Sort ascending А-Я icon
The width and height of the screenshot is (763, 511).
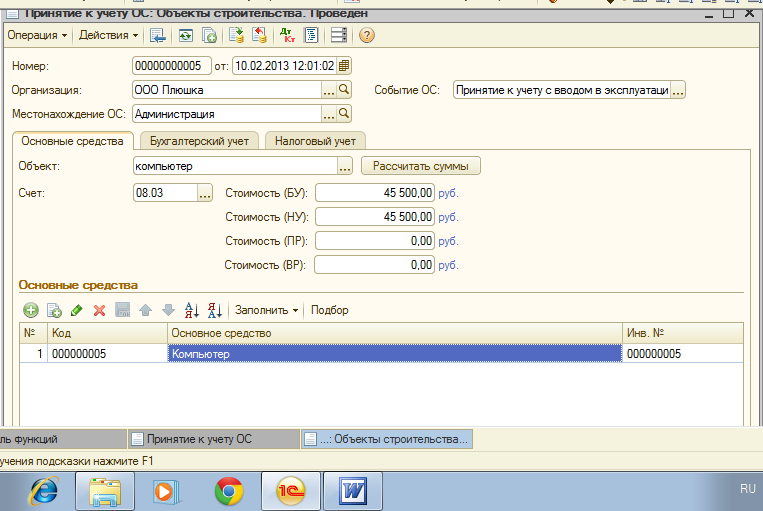click(x=192, y=310)
